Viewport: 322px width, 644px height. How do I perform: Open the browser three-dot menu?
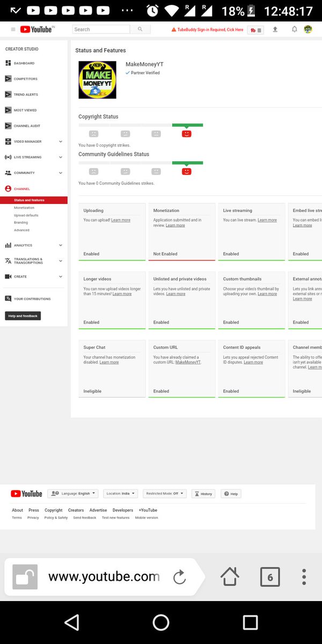tap(304, 577)
